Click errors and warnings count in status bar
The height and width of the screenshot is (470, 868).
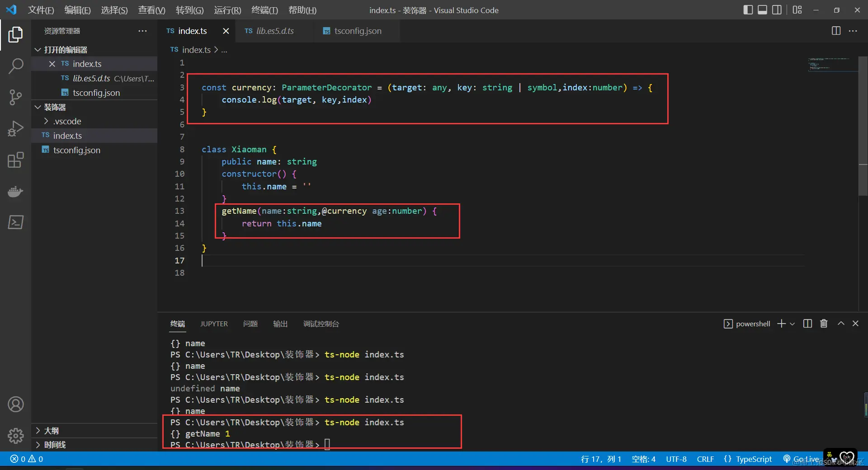[27, 459]
